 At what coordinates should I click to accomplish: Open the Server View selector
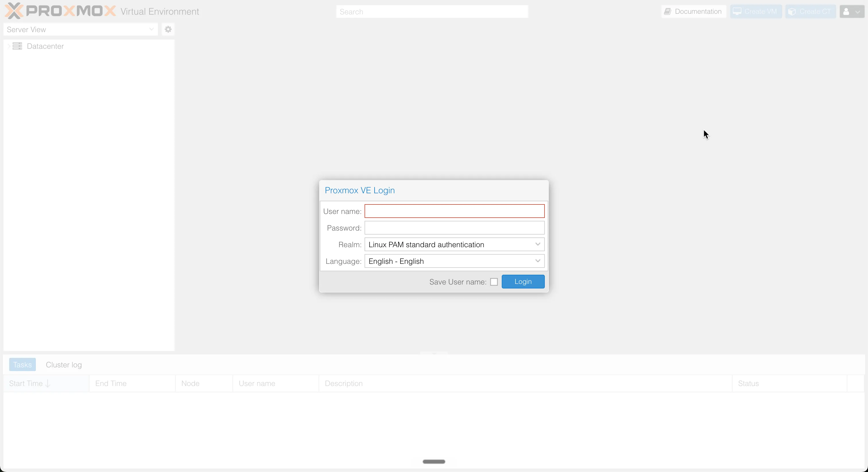click(x=81, y=29)
